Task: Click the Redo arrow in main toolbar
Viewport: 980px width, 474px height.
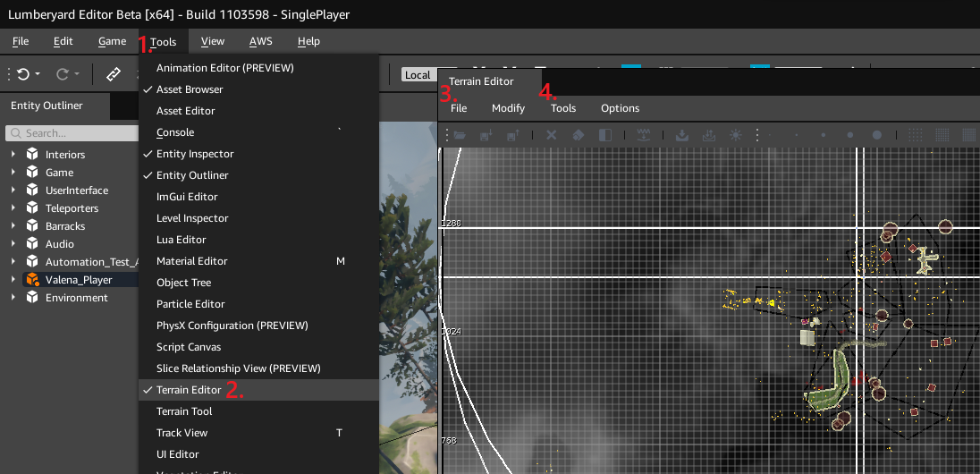Action: point(62,74)
